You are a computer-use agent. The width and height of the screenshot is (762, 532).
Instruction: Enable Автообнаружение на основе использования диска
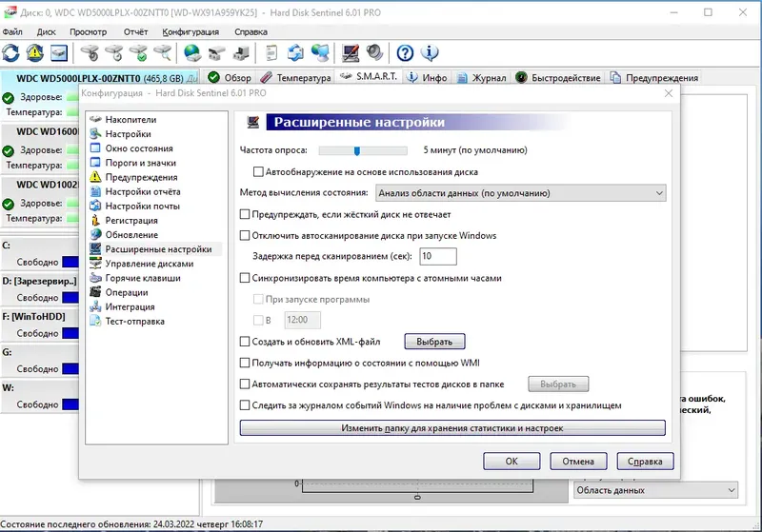[x=258, y=172]
